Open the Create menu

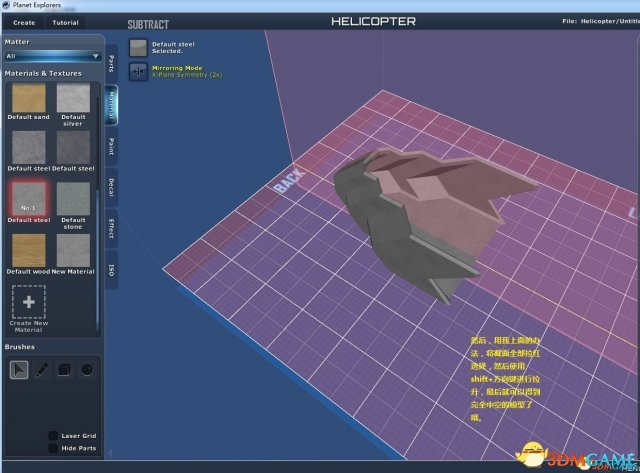pyautogui.click(x=24, y=23)
